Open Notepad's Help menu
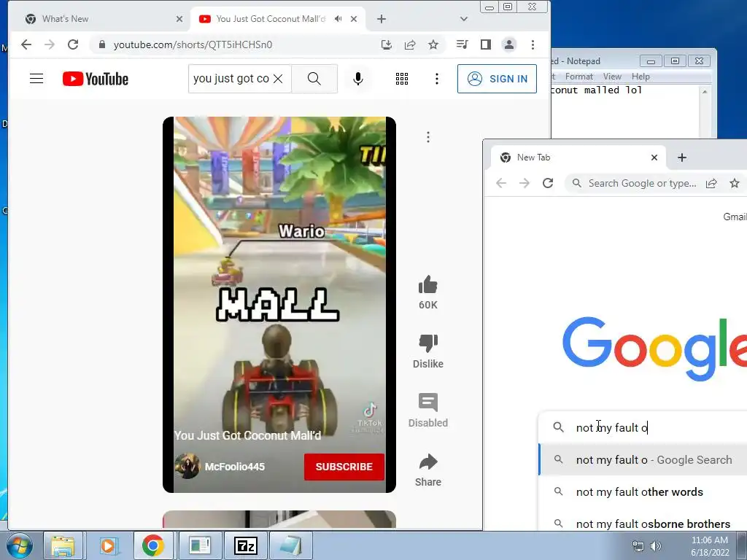 point(640,77)
